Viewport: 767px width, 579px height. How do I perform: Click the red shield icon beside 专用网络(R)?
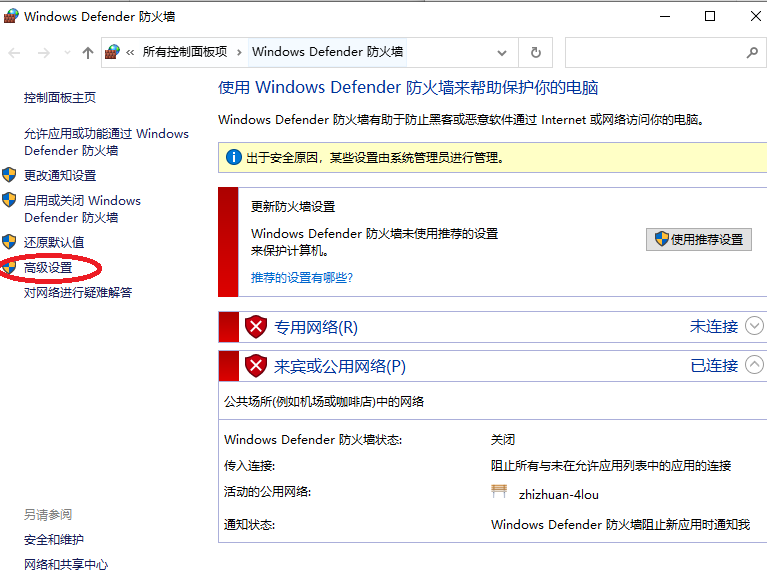tap(255, 327)
